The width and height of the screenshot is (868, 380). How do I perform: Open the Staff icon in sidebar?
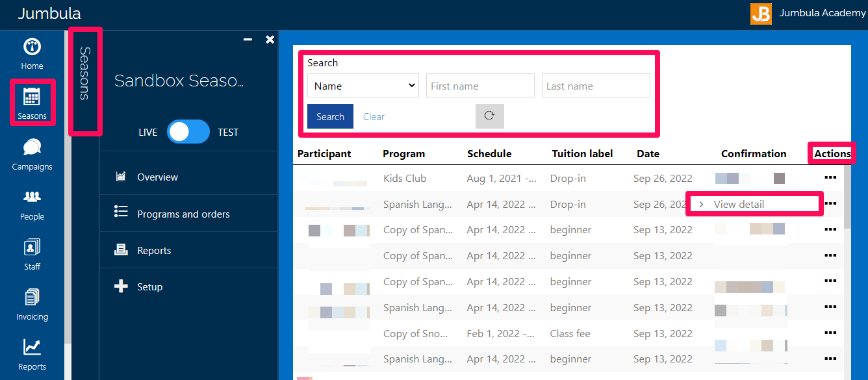32,247
